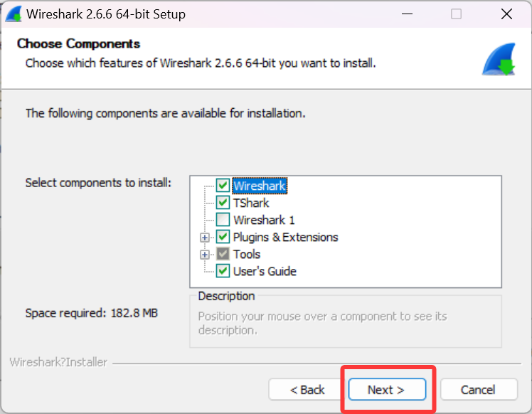Enable the Wireshark 1 checkbox
This screenshot has height=414, width=532.
point(223,220)
